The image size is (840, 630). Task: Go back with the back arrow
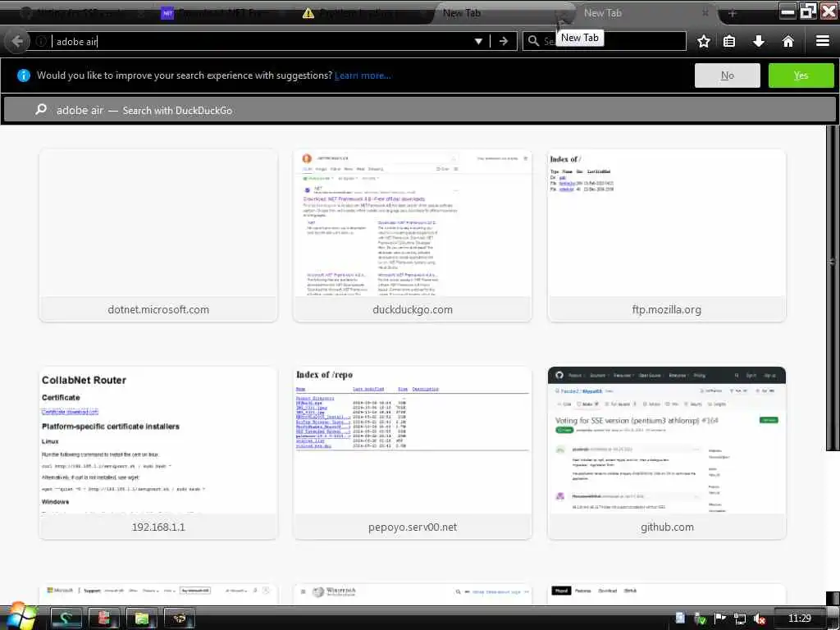pyautogui.click(x=16, y=41)
